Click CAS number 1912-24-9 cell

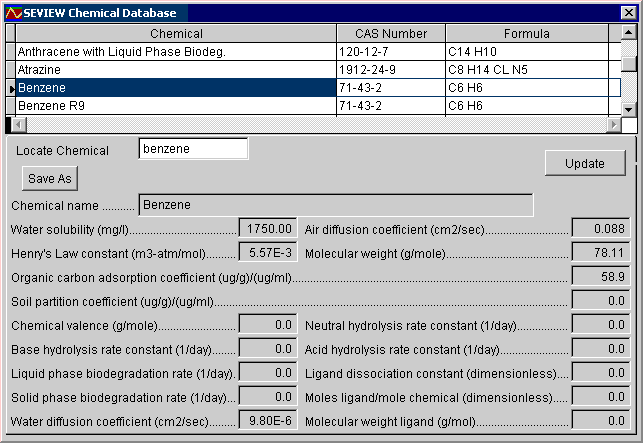coord(391,70)
